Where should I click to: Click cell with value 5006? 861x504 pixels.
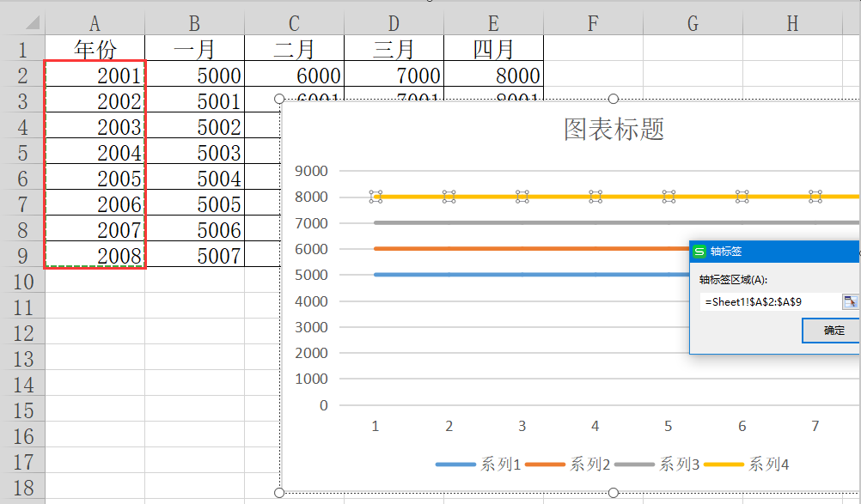[194, 230]
